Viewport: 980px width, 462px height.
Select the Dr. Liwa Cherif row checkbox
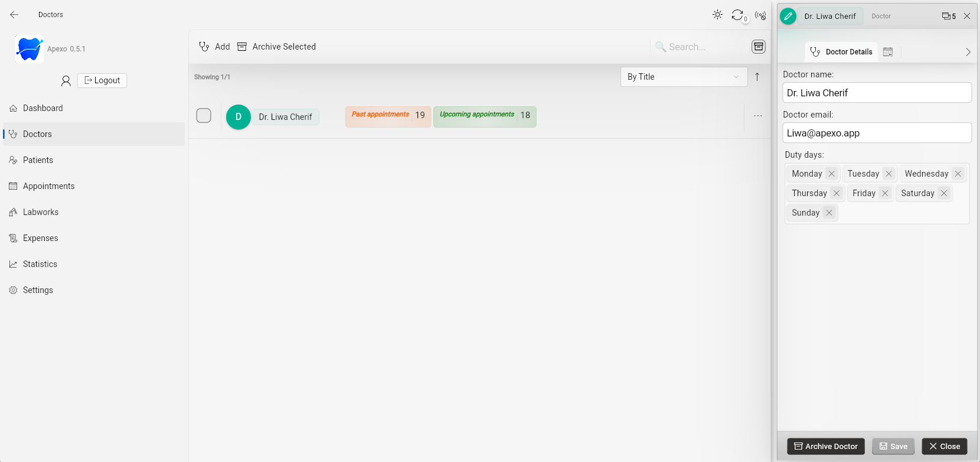[204, 116]
